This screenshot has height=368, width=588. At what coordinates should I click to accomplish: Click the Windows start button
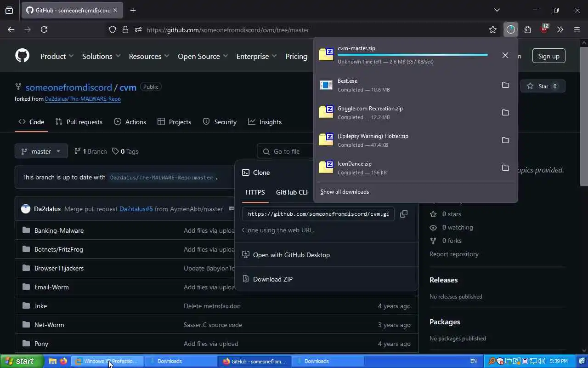22,361
